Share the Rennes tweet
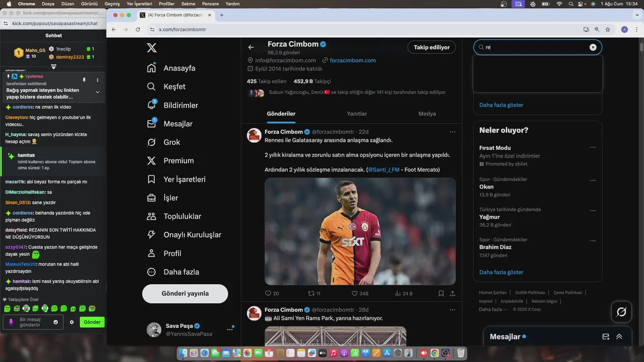644x362 pixels. (x=452, y=294)
